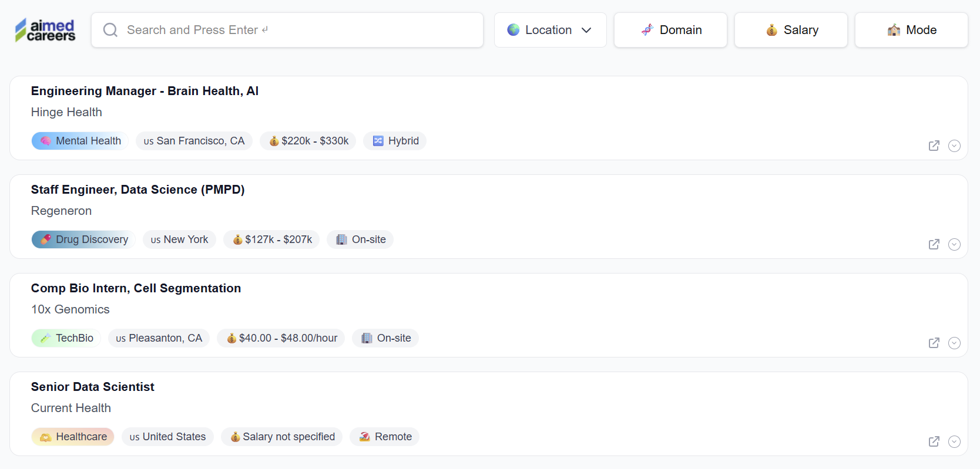Click the office building icon on Regeneron On-site tag
Viewport: 980px width, 469px height.
pyautogui.click(x=341, y=239)
